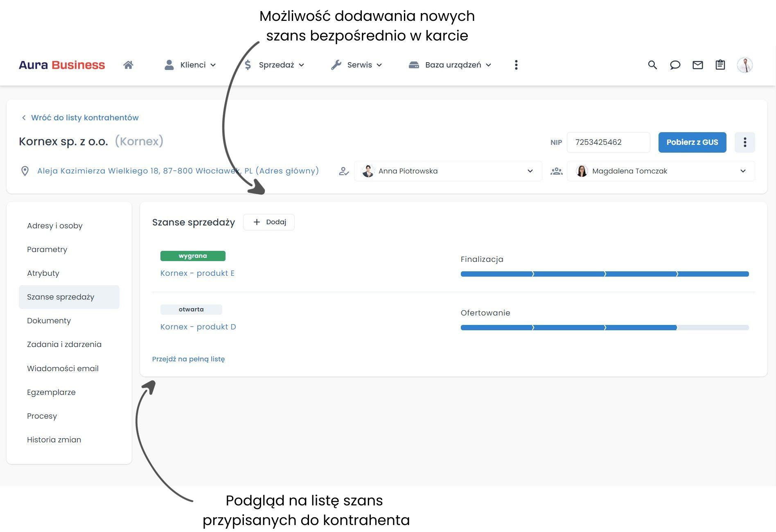
Task: Expand the Klienci menu
Action: (190, 65)
